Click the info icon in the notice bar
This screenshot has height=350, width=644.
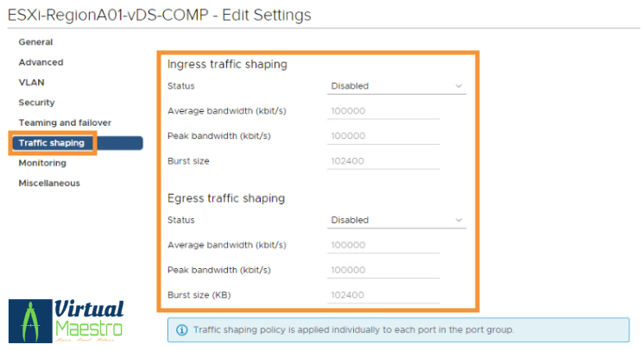pos(181,330)
